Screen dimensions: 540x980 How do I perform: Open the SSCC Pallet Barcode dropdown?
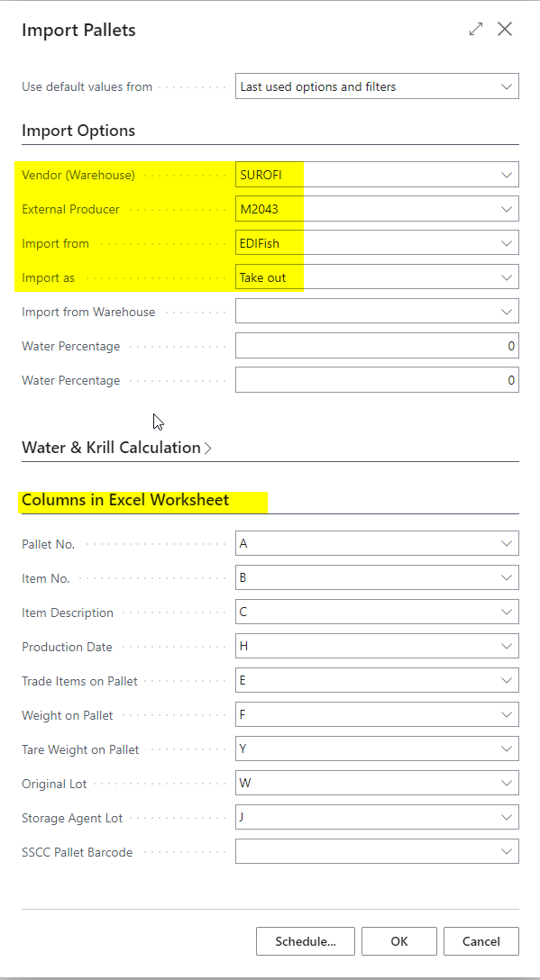378,851
